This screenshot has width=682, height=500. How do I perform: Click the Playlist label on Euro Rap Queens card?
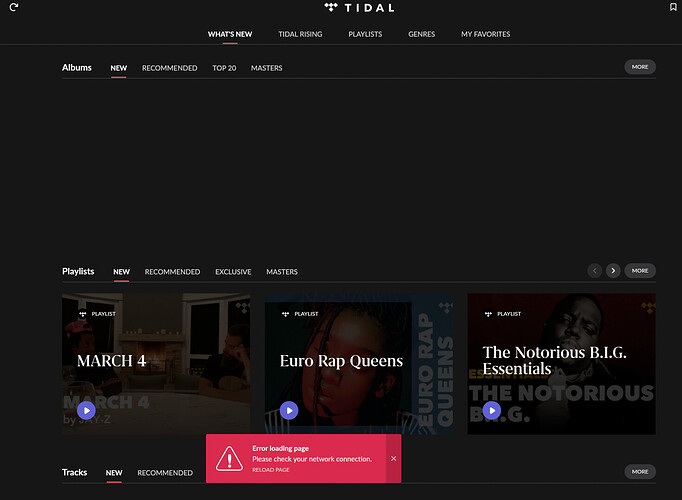click(x=306, y=314)
